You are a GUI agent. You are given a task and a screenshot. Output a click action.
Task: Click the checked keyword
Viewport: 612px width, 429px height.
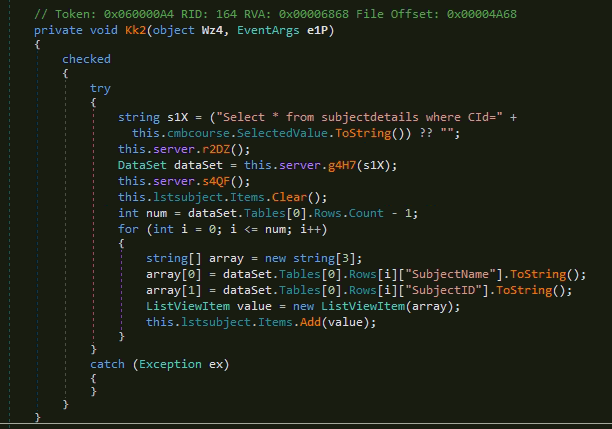tap(86, 59)
